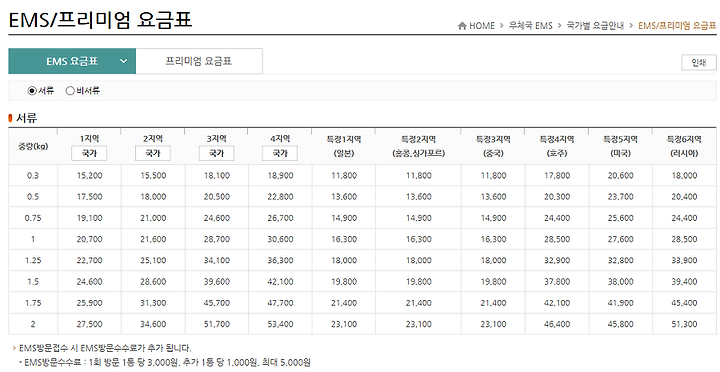
Task: Click the 1.25 weight row label
Action: [x=33, y=260]
